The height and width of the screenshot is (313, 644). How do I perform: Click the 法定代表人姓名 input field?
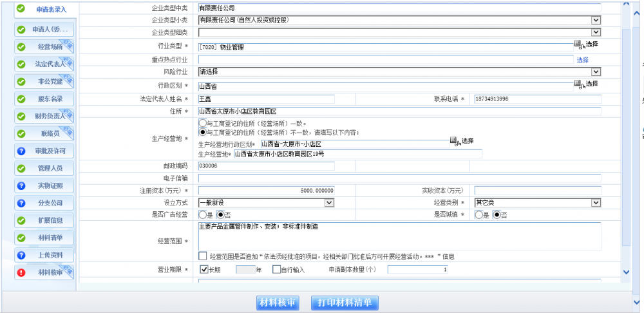[x=267, y=99]
